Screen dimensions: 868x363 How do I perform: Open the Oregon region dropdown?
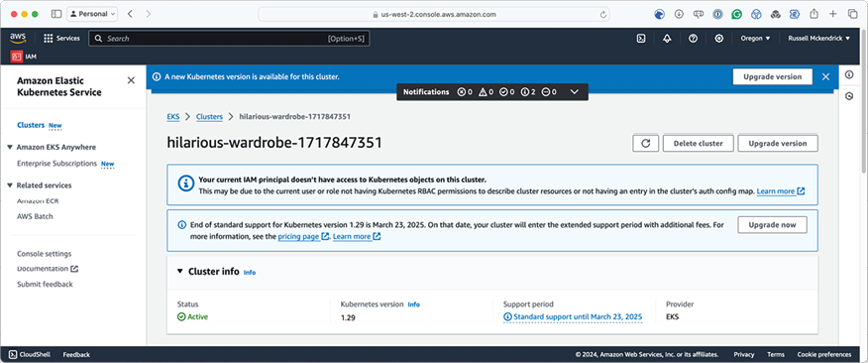[x=755, y=39]
